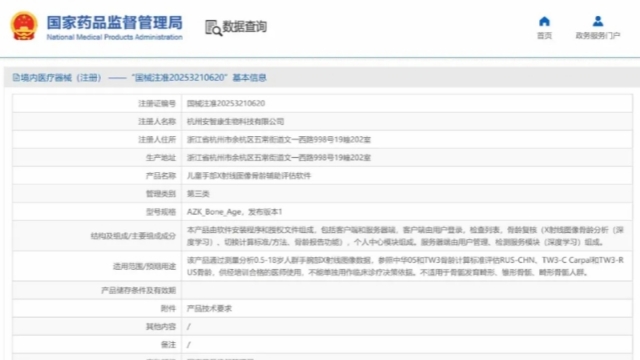Select the 注册人住所 address value
The height and width of the screenshot is (360, 640).
point(279,140)
